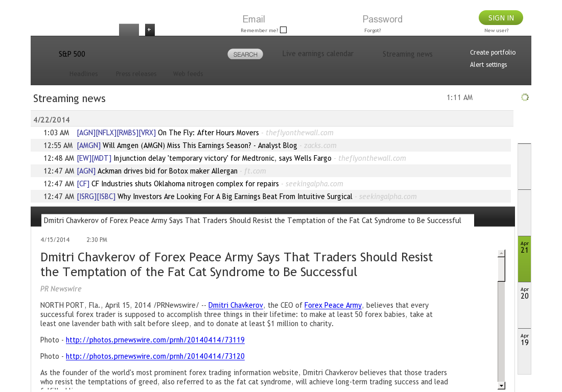Select the grey portfolio tab

tap(129, 30)
